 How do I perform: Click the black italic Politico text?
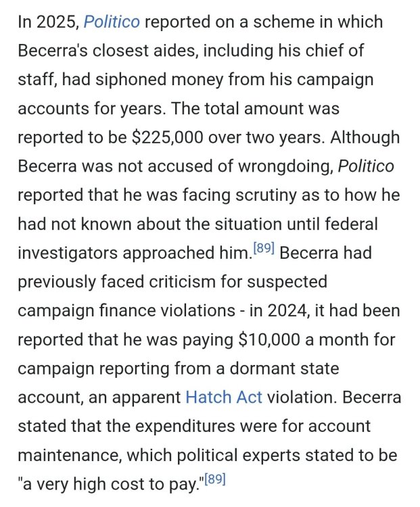(x=366, y=166)
